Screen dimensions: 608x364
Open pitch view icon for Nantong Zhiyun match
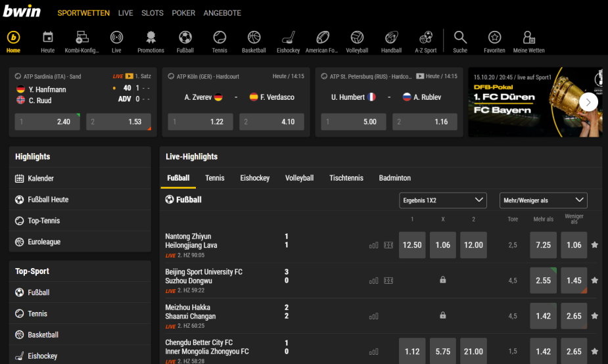pos(388,245)
